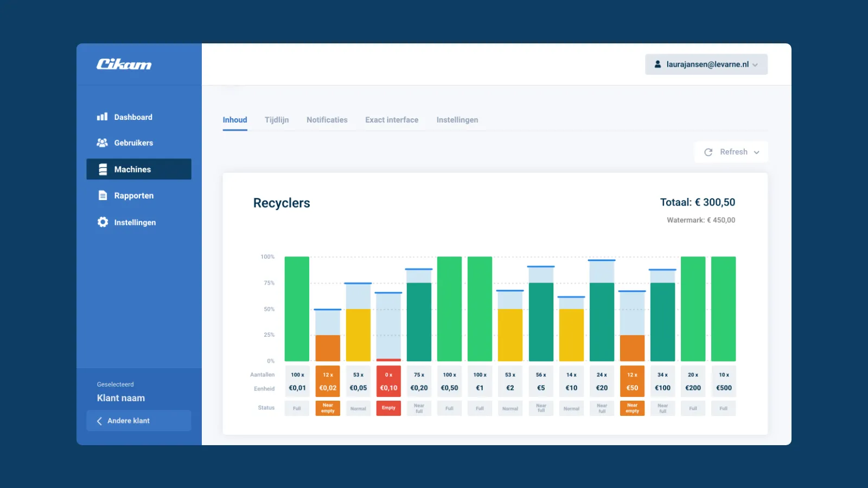Click 'Near empty' status under €50

pyautogui.click(x=632, y=408)
